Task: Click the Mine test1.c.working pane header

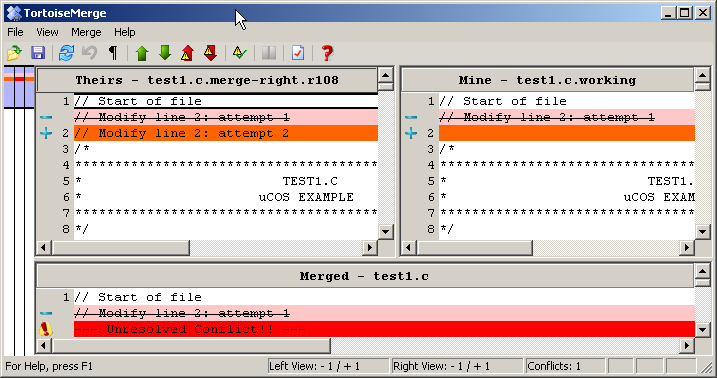Action: pyautogui.click(x=547, y=80)
